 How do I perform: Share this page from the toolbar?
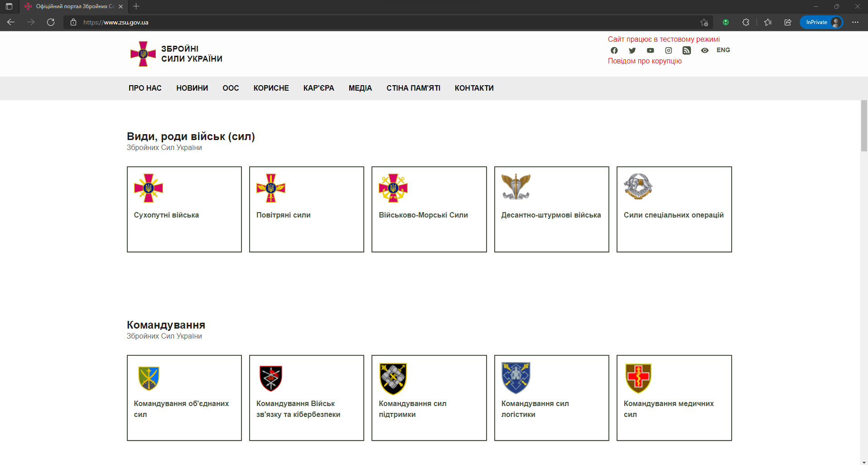788,22
